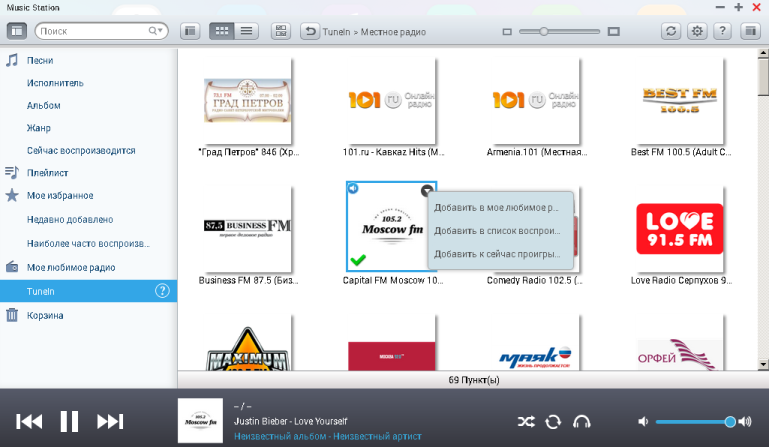Click the music note Песни icon
This screenshot has width=769, height=447.
click(12, 60)
